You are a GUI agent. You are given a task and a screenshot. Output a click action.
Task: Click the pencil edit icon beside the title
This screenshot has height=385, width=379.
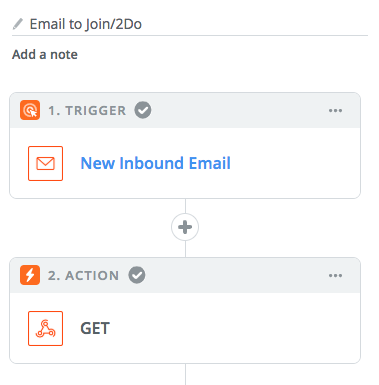(x=17, y=24)
